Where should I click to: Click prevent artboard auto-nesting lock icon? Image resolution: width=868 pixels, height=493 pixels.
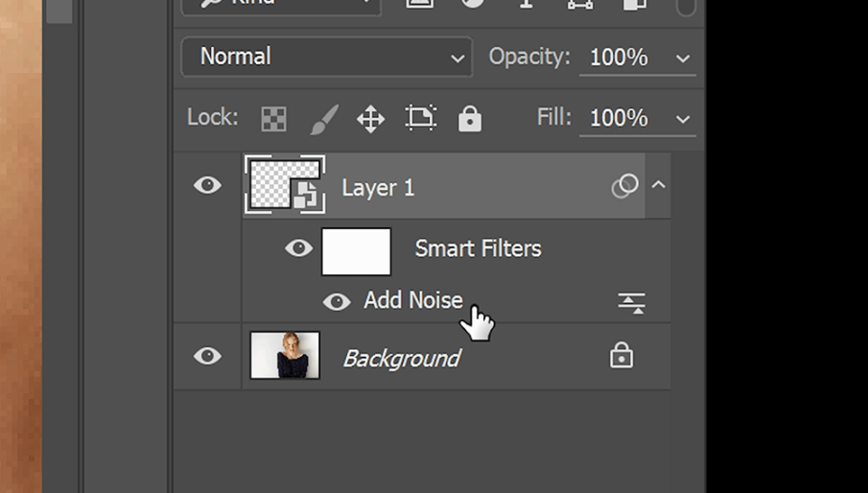420,118
